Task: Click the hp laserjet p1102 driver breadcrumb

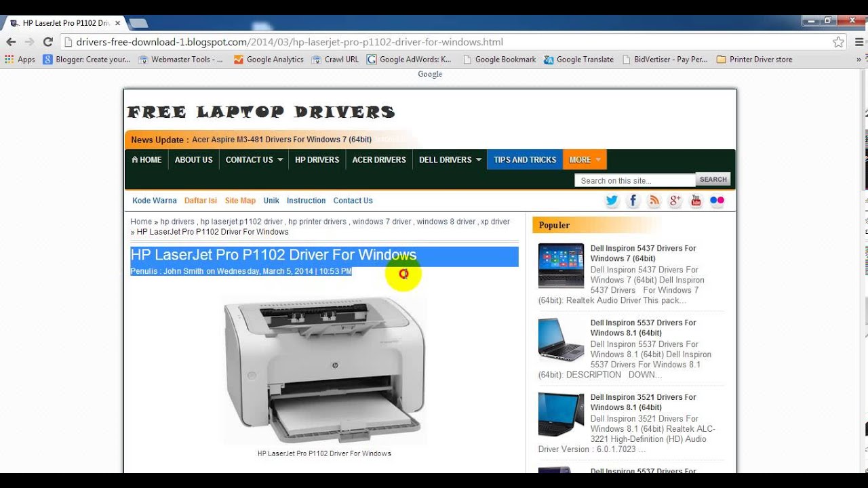Action: (x=241, y=222)
